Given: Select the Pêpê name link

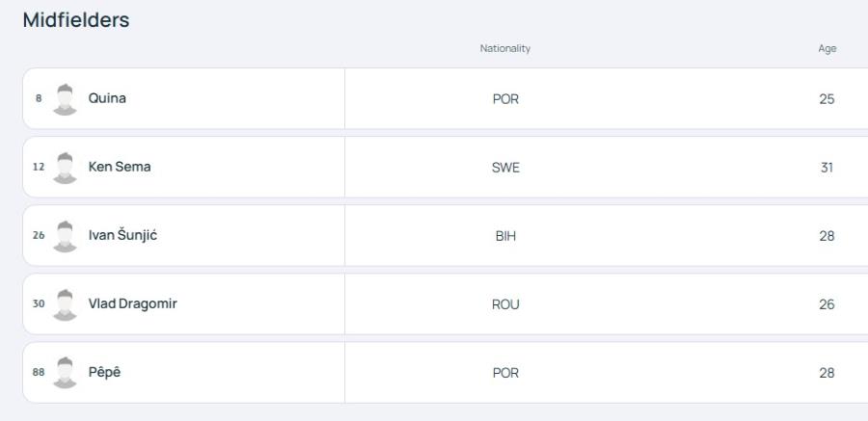Looking at the screenshot, I should point(104,372).
